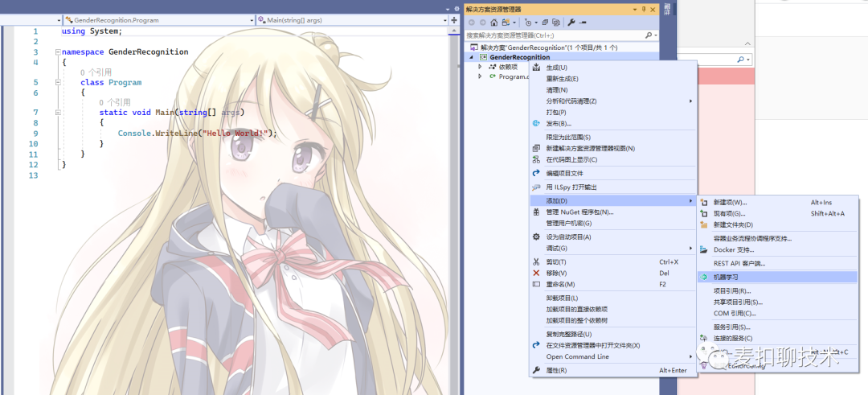Toggle the solution/folder view switch icon
Viewport: 868px width, 395px height.
click(506, 23)
